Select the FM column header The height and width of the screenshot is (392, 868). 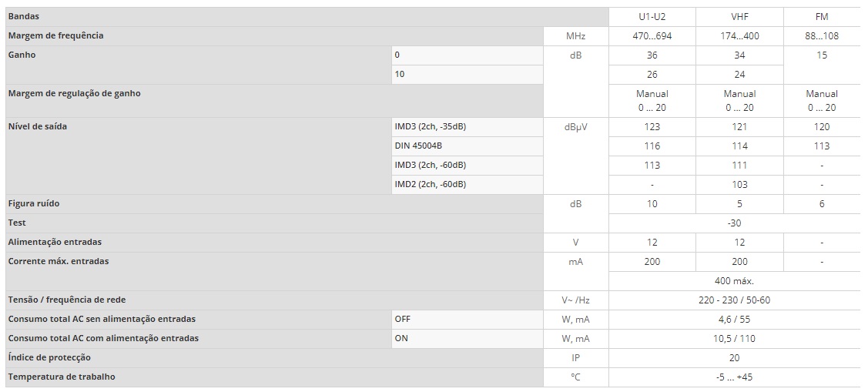coord(822,17)
